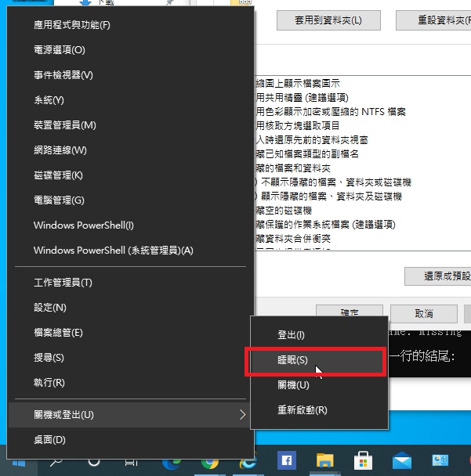Click the 用共用精靈 (建議選項) option row
Screen dimensions: 471x476
tap(302, 98)
